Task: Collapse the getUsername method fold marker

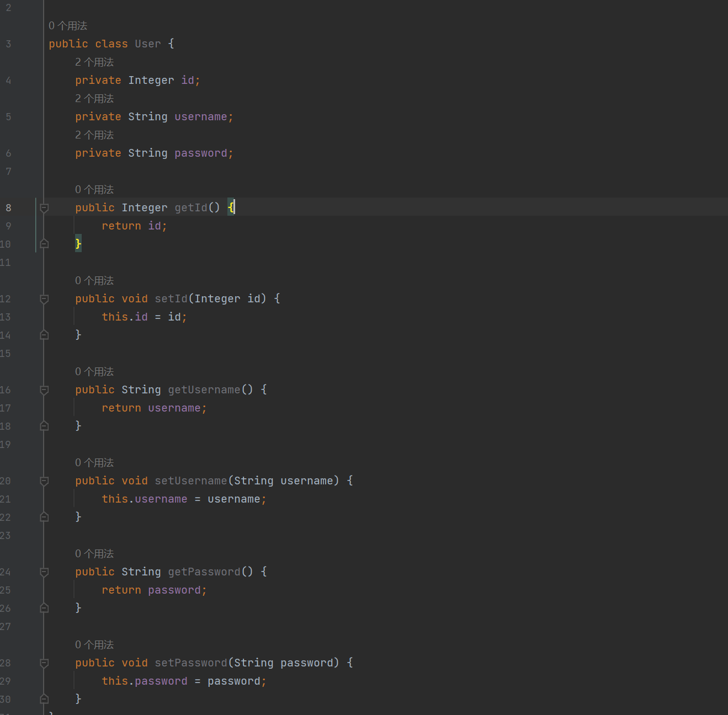Action: 44,390
